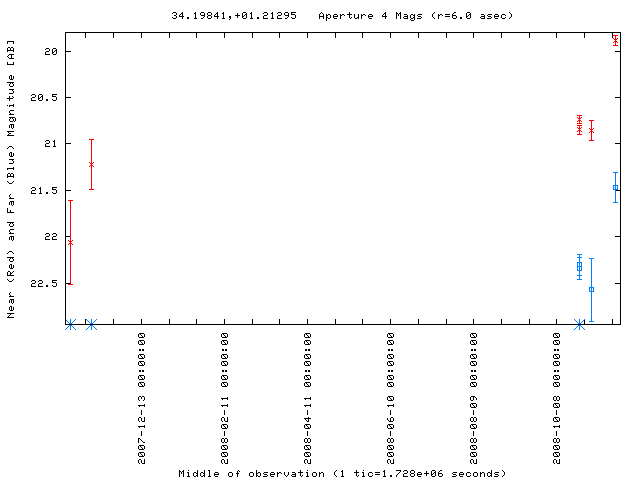Select the topmost red data point near magnitude 19.9
Screen dimensions: 640x480
pyautogui.click(x=616, y=41)
